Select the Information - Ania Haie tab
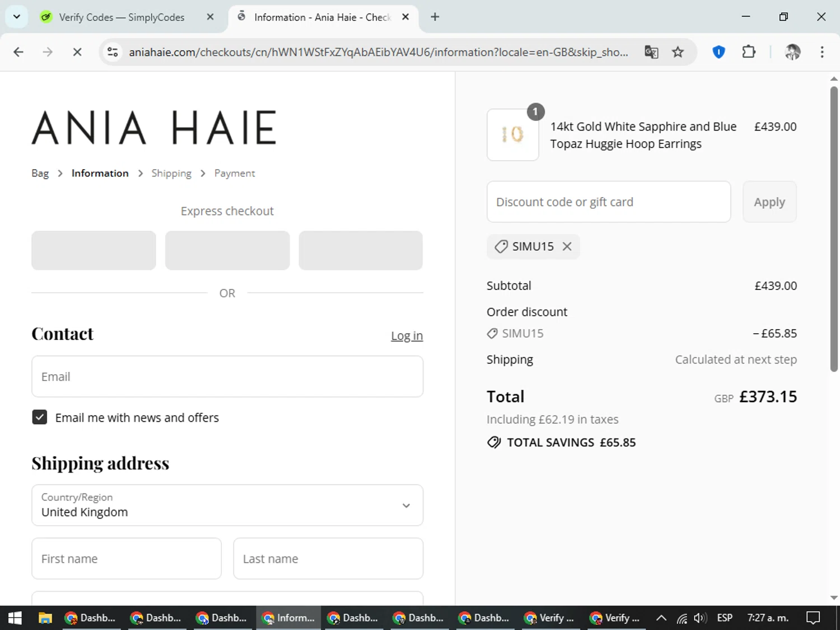 click(x=323, y=17)
